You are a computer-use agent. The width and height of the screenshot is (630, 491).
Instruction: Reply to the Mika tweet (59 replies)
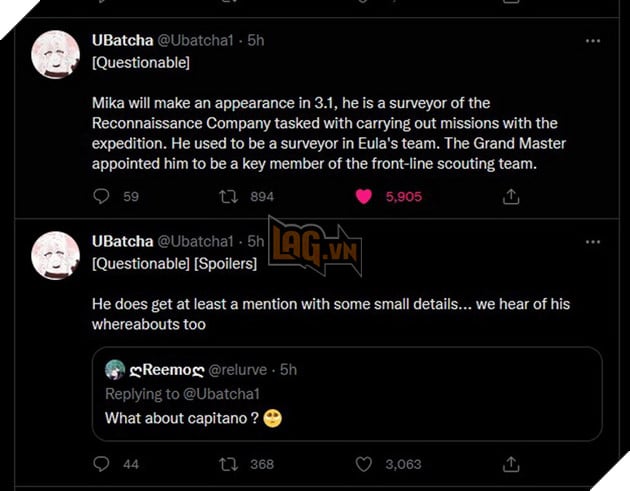(x=101, y=196)
